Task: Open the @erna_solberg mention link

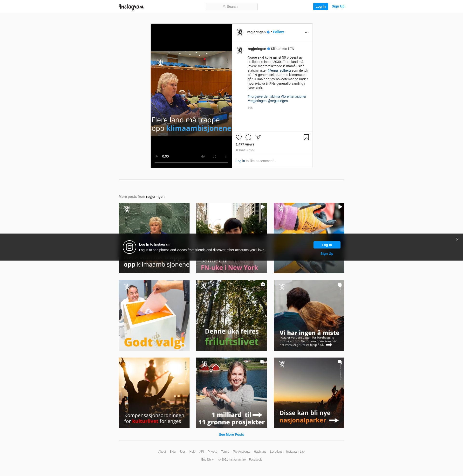Action: point(279,70)
